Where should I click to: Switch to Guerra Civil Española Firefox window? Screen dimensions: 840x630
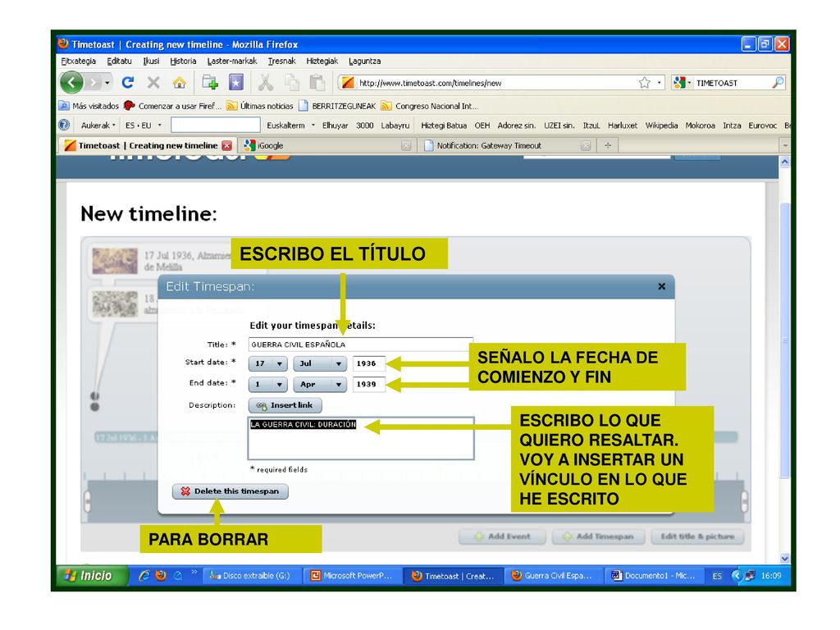click(554, 576)
